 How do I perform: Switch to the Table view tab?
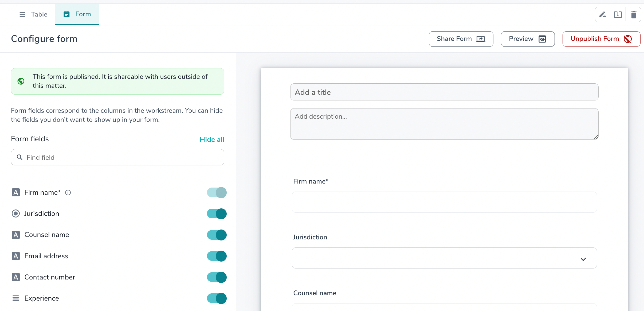(x=34, y=14)
